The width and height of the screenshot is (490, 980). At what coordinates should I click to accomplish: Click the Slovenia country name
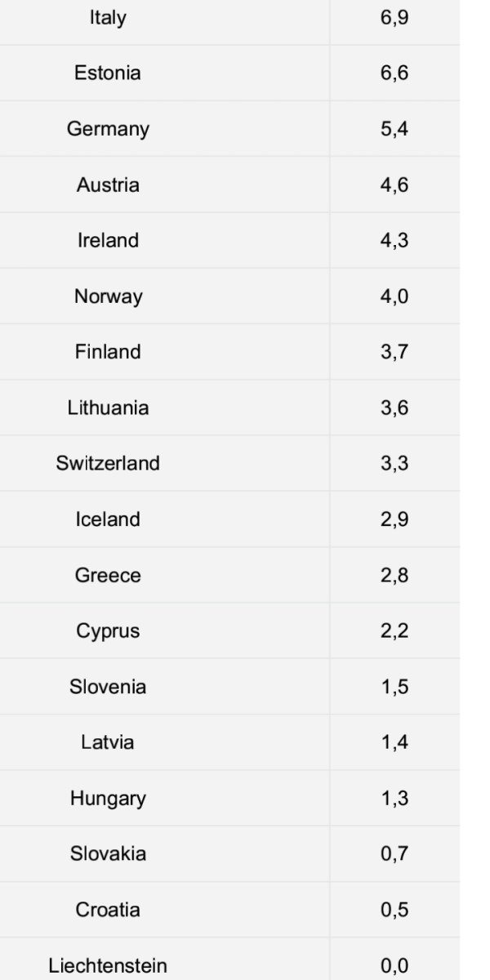click(x=108, y=687)
